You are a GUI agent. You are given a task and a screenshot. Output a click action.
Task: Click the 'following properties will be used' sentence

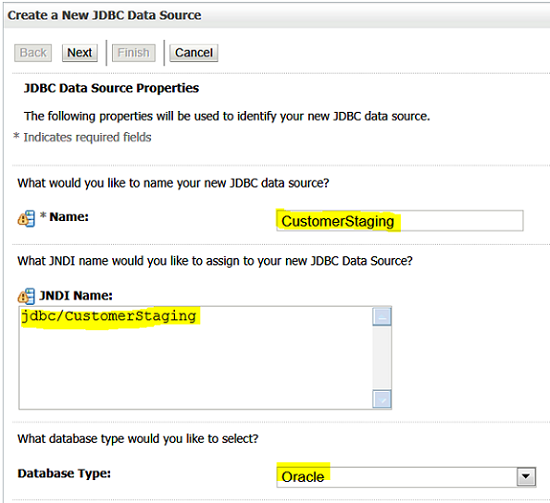point(227,116)
